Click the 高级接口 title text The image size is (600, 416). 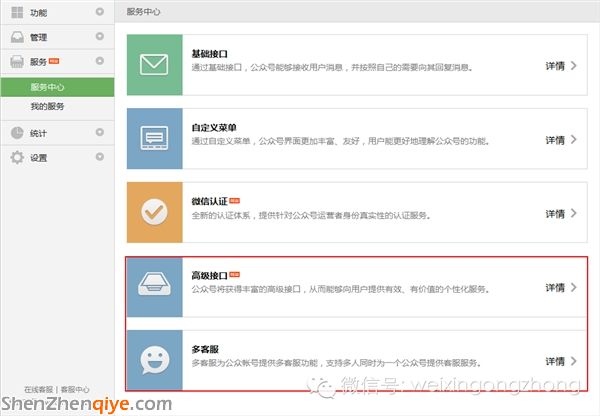tap(210, 276)
